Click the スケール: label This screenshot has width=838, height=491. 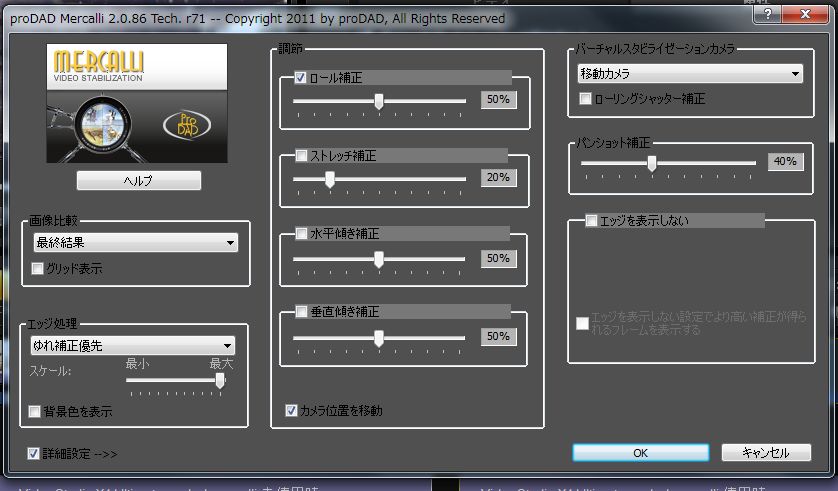[x=50, y=371]
